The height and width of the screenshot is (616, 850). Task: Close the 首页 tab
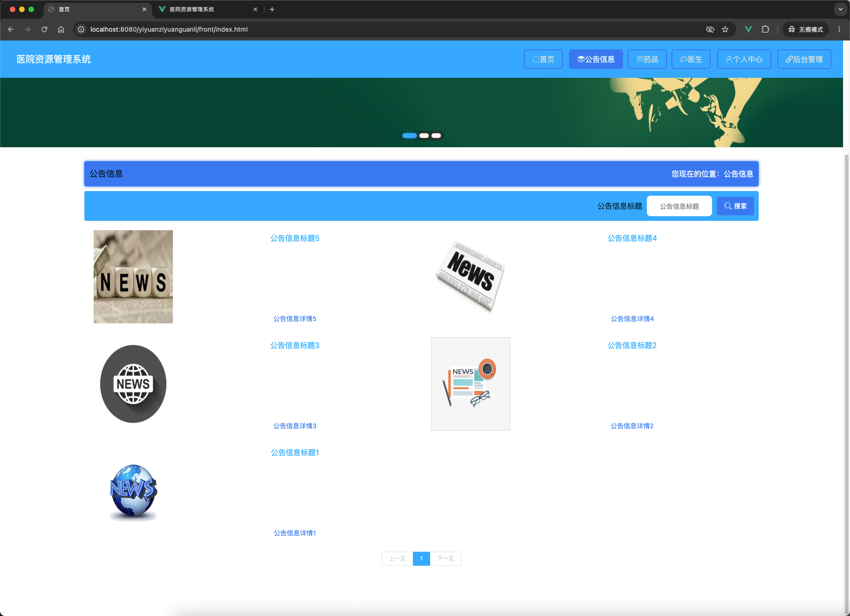[144, 9]
